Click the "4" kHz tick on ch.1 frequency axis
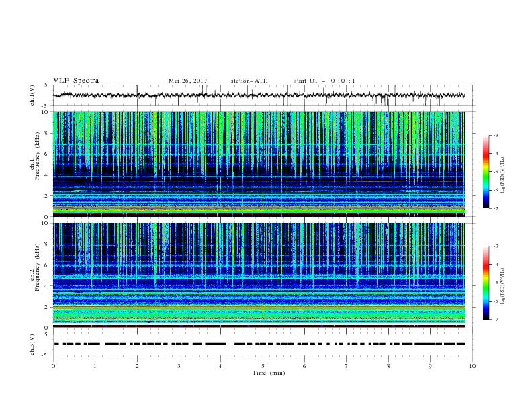 click(48, 175)
